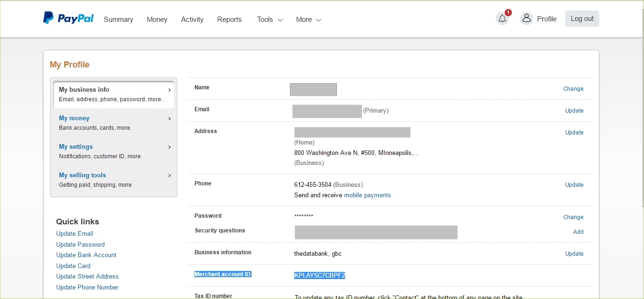Click Update link in Phone row
The image size is (644, 299).
click(x=574, y=185)
